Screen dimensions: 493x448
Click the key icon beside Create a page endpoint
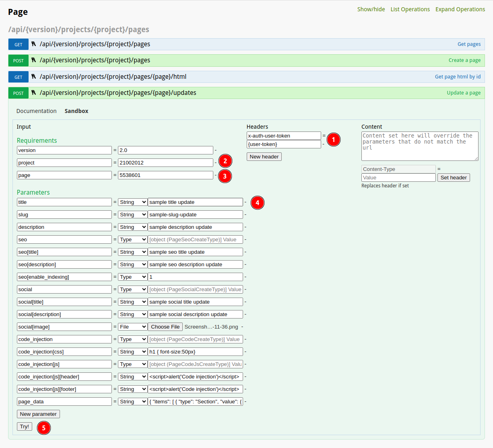[34, 60]
